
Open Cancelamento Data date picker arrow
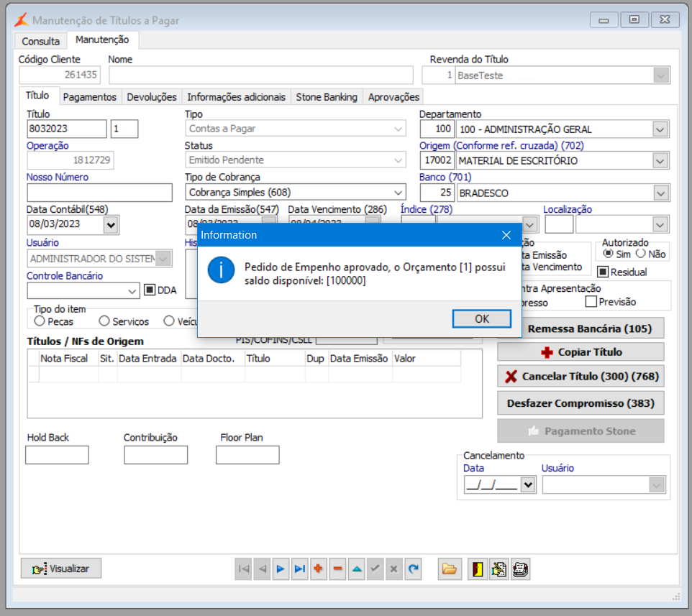tap(528, 485)
